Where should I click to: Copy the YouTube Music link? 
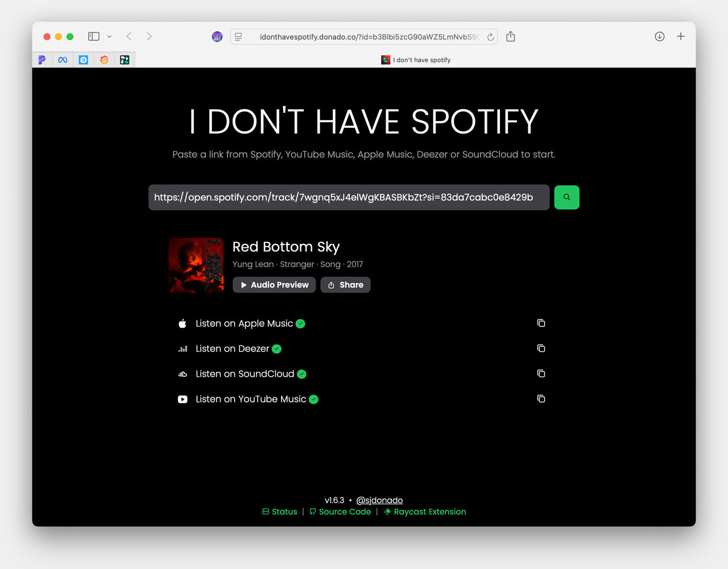click(x=540, y=398)
